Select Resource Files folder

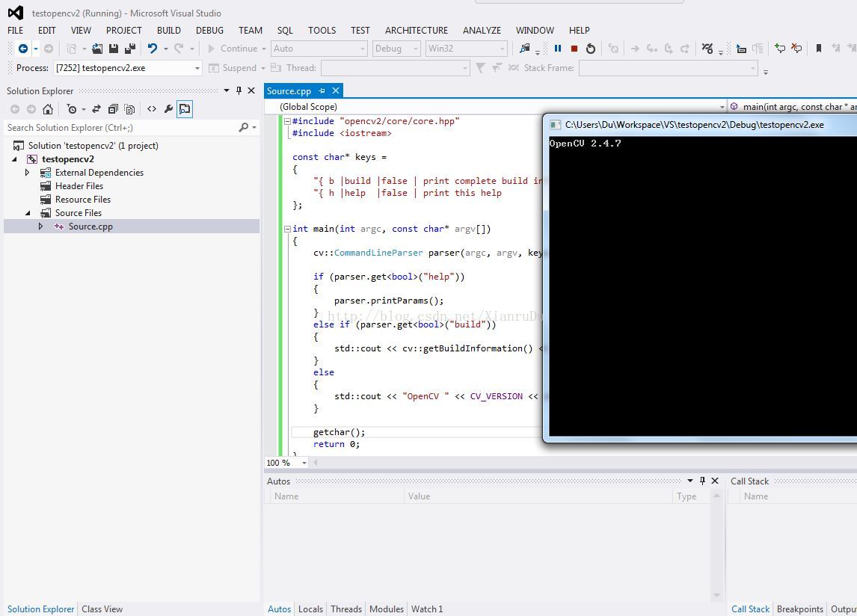(83, 200)
